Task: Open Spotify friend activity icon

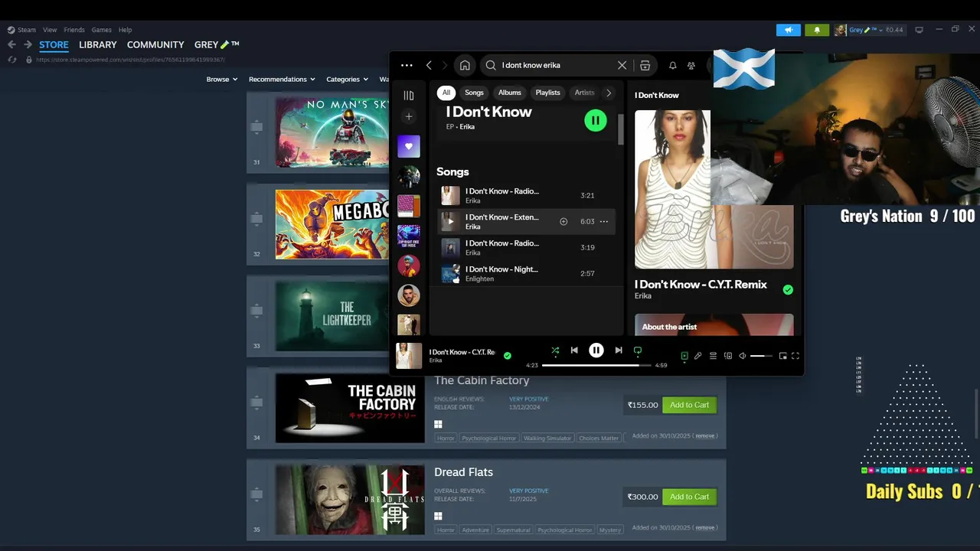Action: click(691, 66)
